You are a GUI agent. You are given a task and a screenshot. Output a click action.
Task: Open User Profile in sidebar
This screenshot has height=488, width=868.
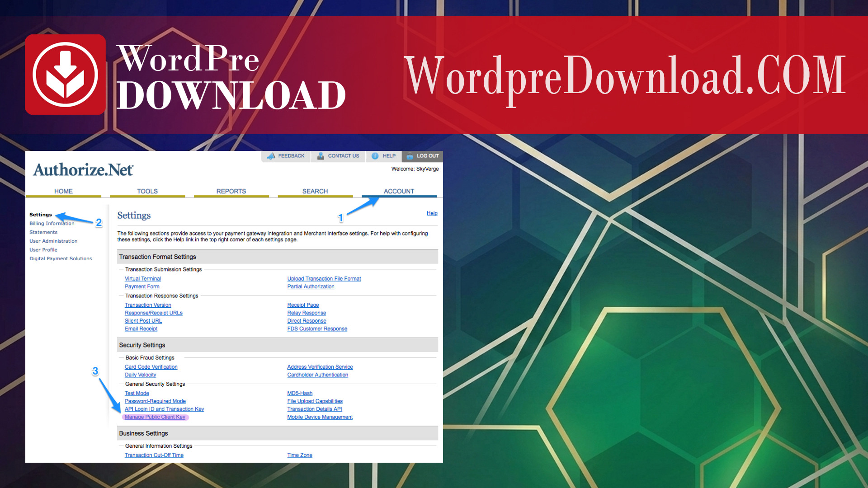tap(43, 249)
